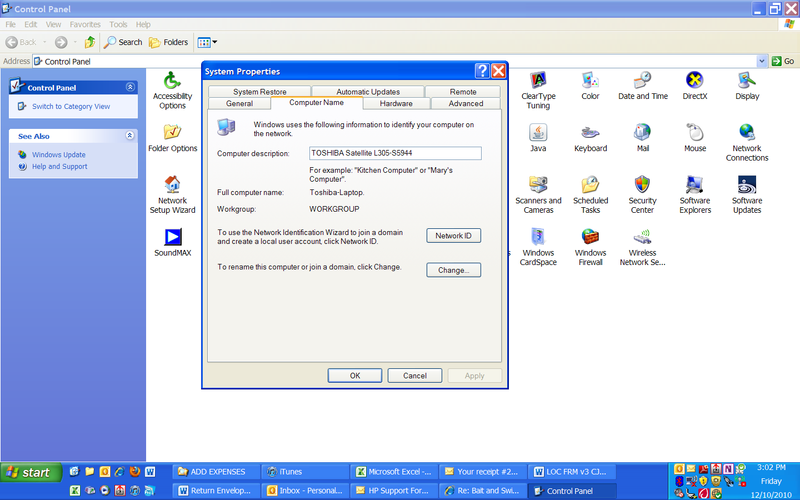Open the Favorites menu
The image size is (800, 500).
click(x=85, y=24)
